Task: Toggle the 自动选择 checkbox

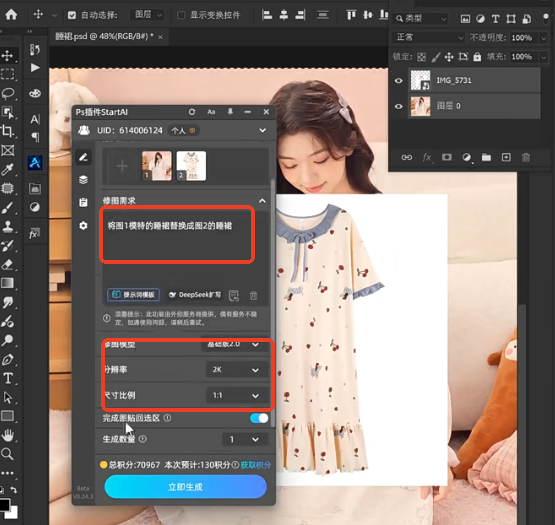Action: pos(72,15)
